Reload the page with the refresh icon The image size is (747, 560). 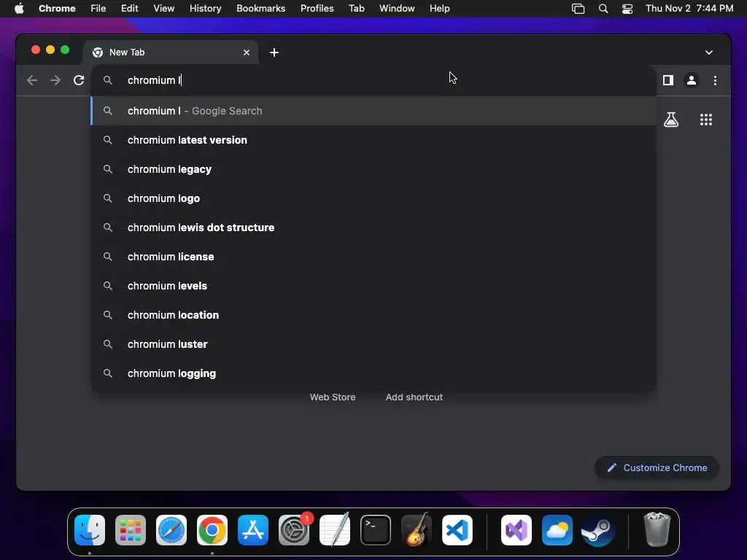[79, 80]
